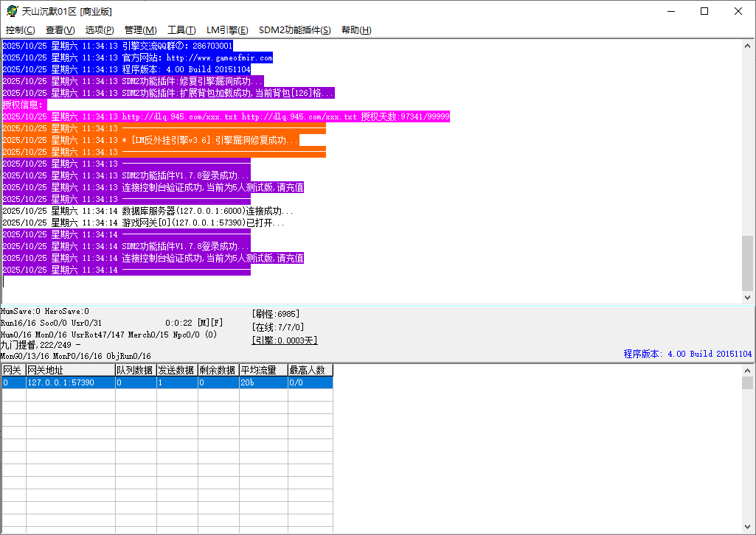Click the application icon in the title bar
This screenshot has height=535, width=756.
[11, 11]
